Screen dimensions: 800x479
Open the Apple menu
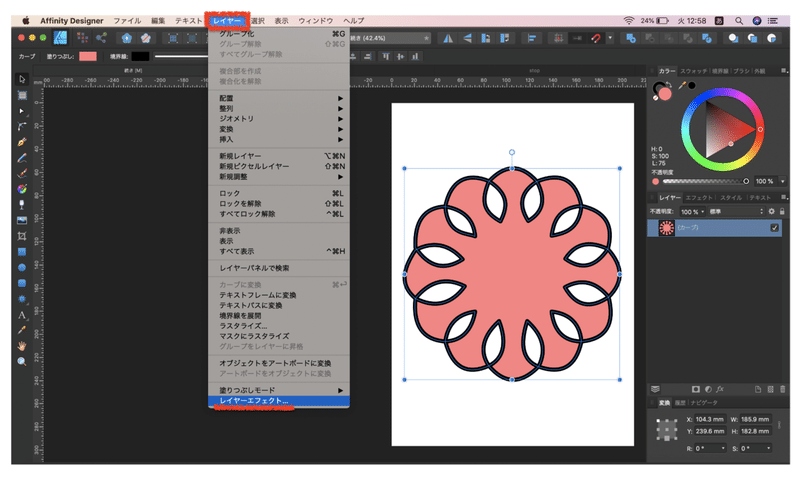[x=26, y=21]
